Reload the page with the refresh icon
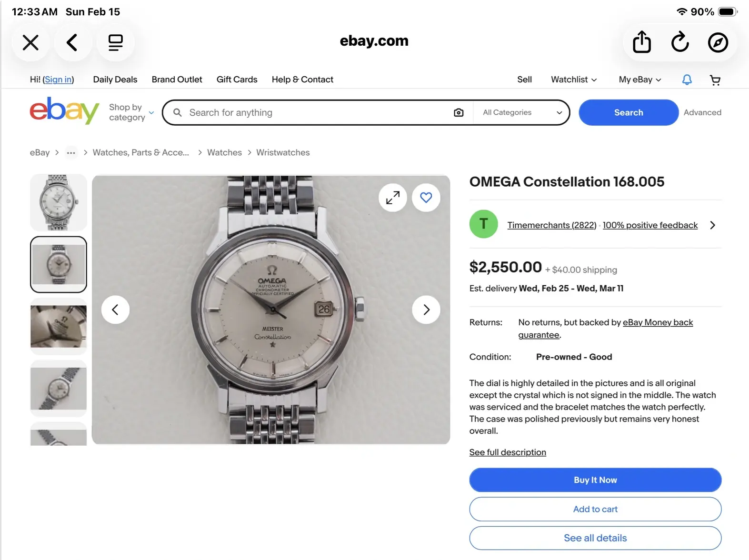749x560 pixels. (679, 42)
